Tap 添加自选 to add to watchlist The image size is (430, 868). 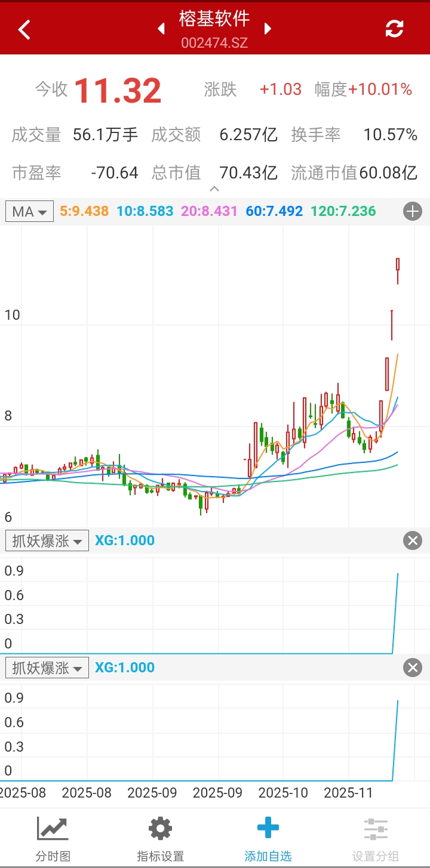(268, 839)
